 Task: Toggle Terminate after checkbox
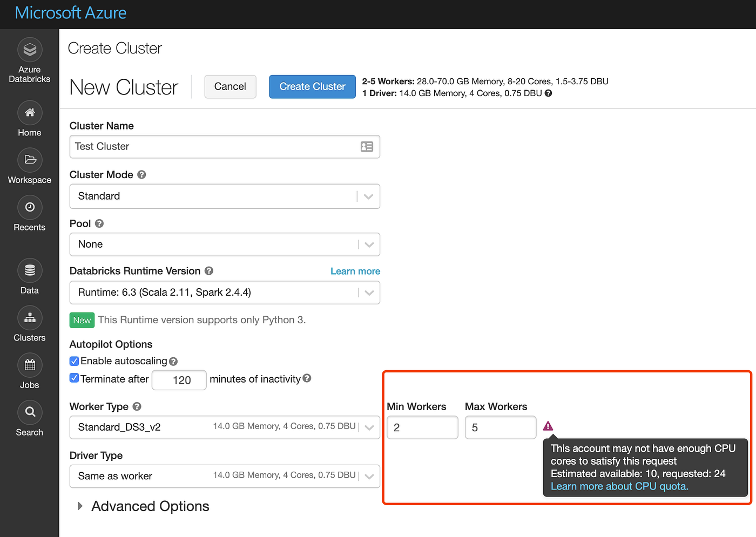75,378
